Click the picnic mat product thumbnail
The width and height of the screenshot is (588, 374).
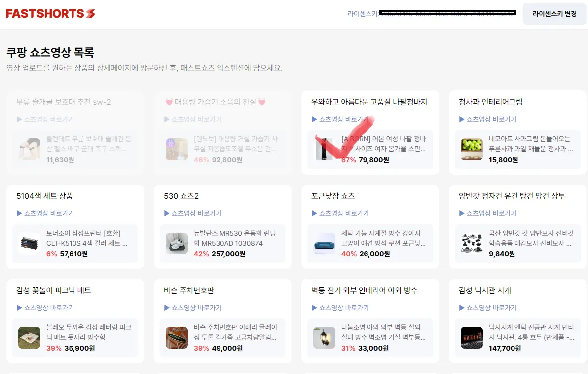[29, 338]
